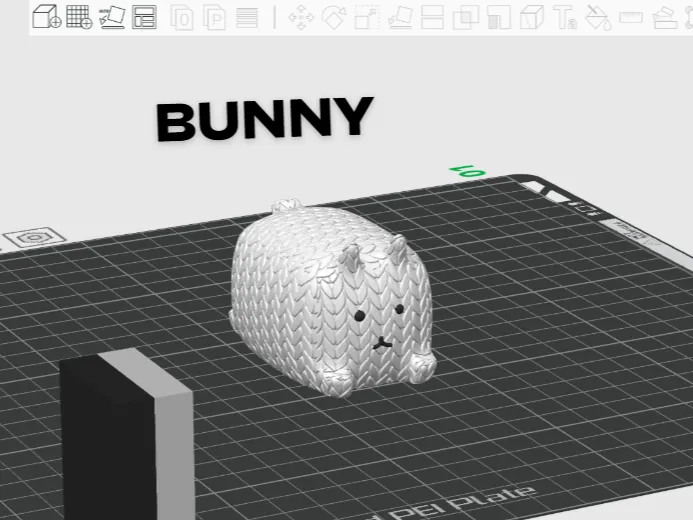Click the Add model cube icon

tap(46, 17)
